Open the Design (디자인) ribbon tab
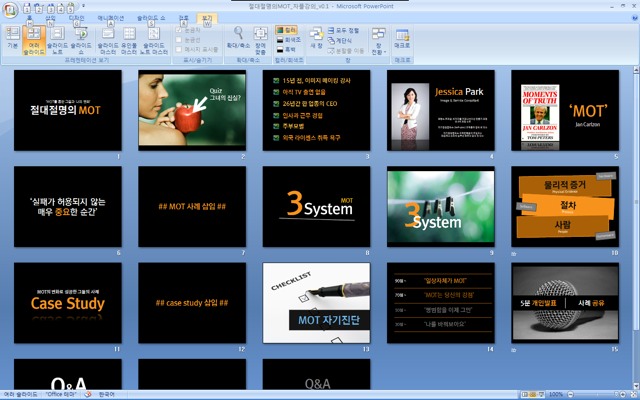640x400 pixels. [76, 18]
